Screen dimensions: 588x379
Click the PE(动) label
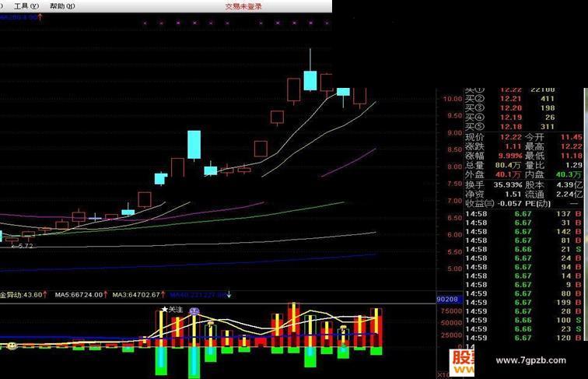(x=537, y=204)
